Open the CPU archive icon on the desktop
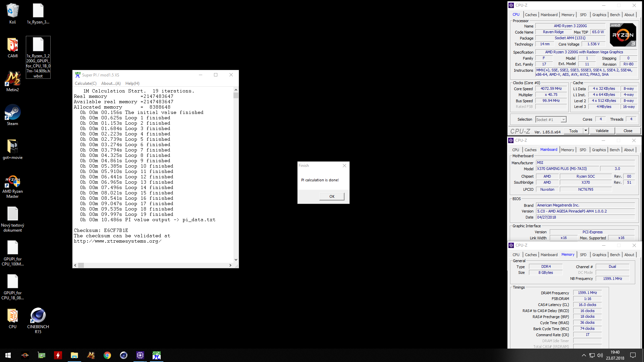Viewport: 644px width, 362px height. coord(12,318)
